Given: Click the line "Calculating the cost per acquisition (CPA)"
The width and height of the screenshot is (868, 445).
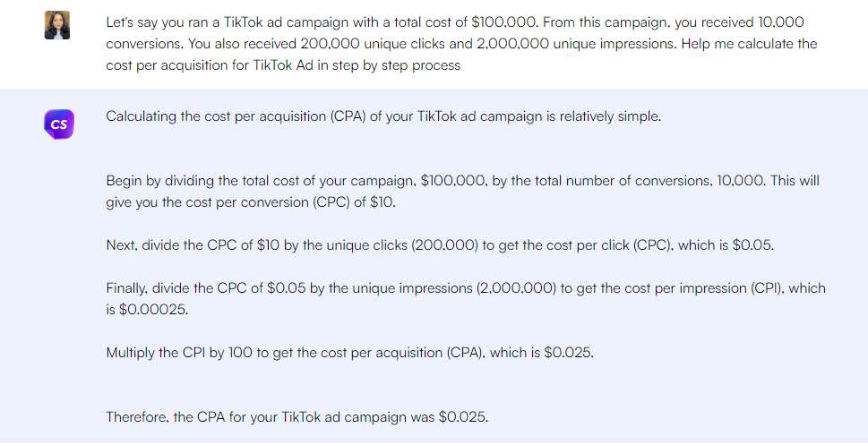Looking at the screenshot, I should (382, 116).
